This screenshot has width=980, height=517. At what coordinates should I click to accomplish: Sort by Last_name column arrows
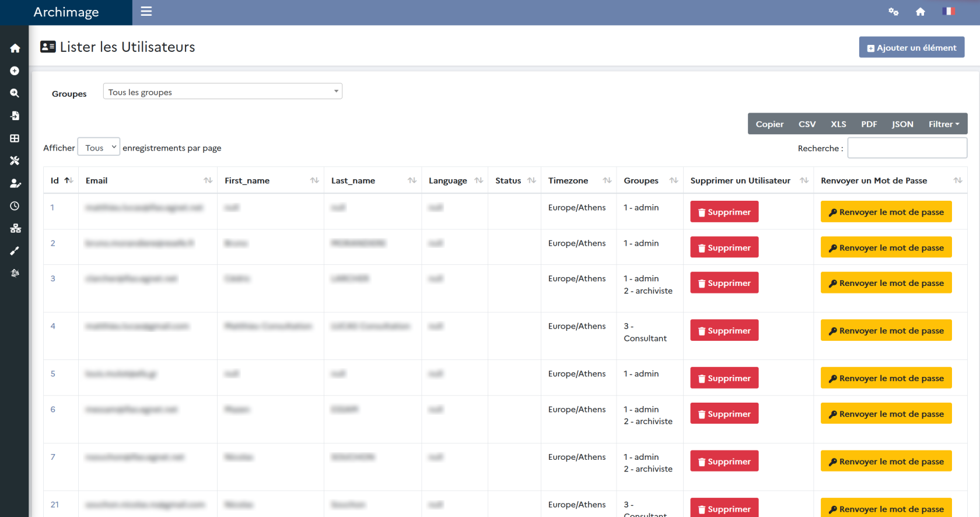pyautogui.click(x=412, y=180)
